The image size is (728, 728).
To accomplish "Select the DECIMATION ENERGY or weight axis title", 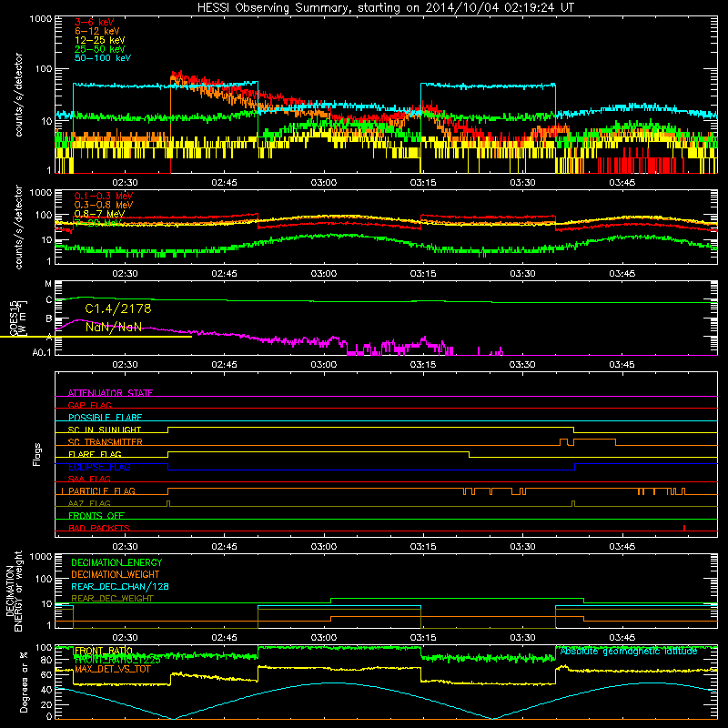I will [x=15, y=591].
